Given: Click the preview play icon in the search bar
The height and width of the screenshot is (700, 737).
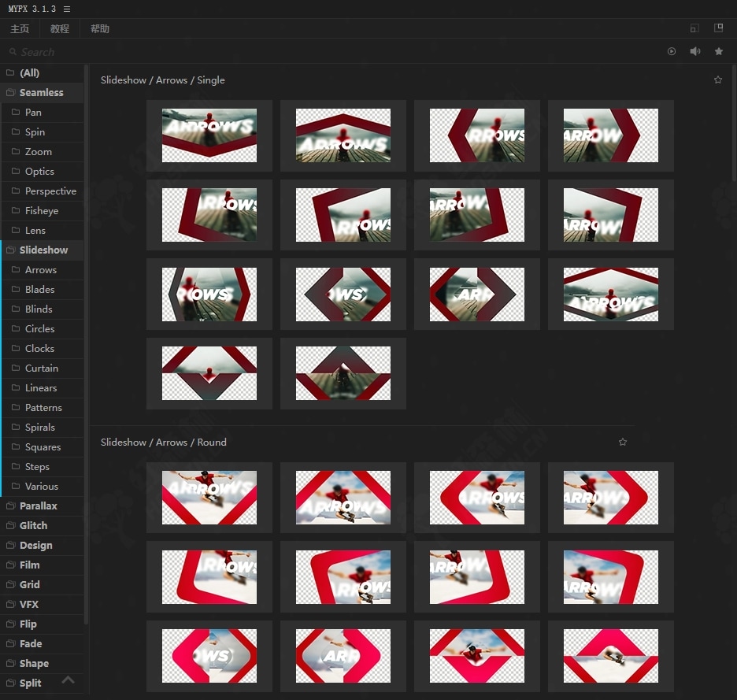Looking at the screenshot, I should click(x=672, y=51).
